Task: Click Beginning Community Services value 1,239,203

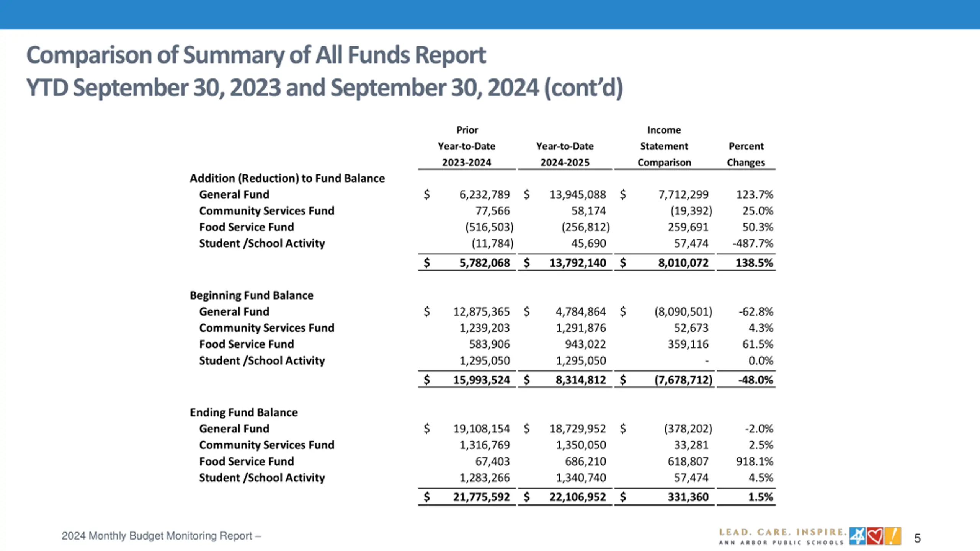Action: (485, 328)
